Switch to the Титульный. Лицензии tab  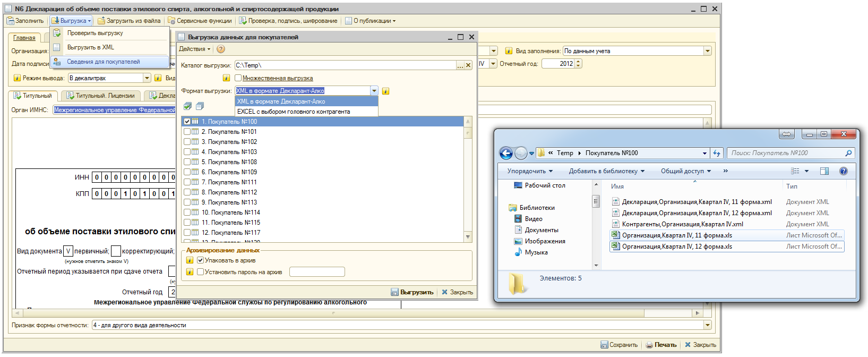click(x=101, y=96)
